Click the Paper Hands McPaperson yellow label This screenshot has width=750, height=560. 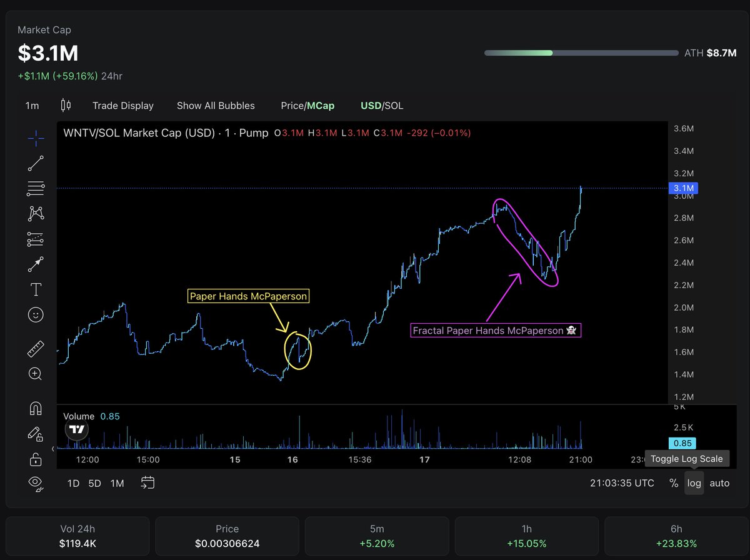(249, 296)
